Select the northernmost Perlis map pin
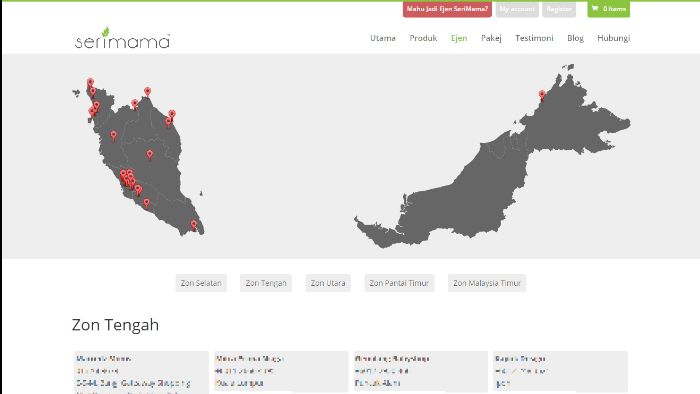The image size is (700, 394). [90, 83]
